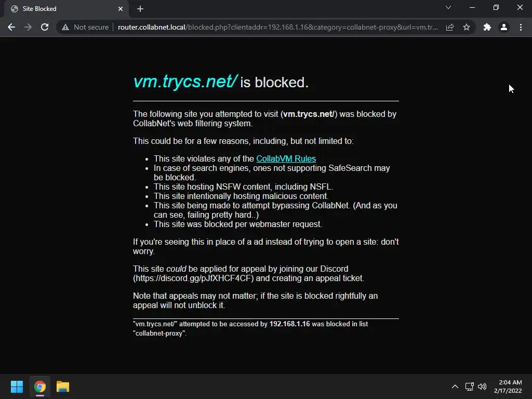The width and height of the screenshot is (532, 399).
Task: Open volume control tray icon
Action: click(x=482, y=387)
